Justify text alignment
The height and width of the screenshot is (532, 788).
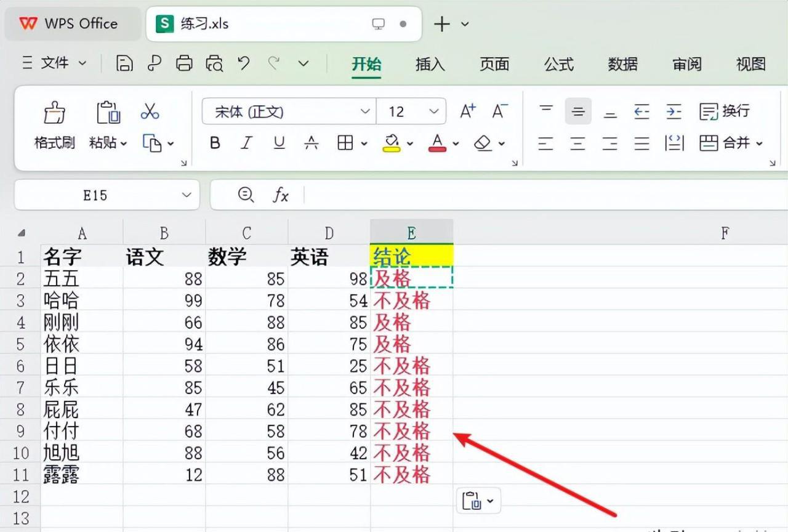pyautogui.click(x=642, y=143)
